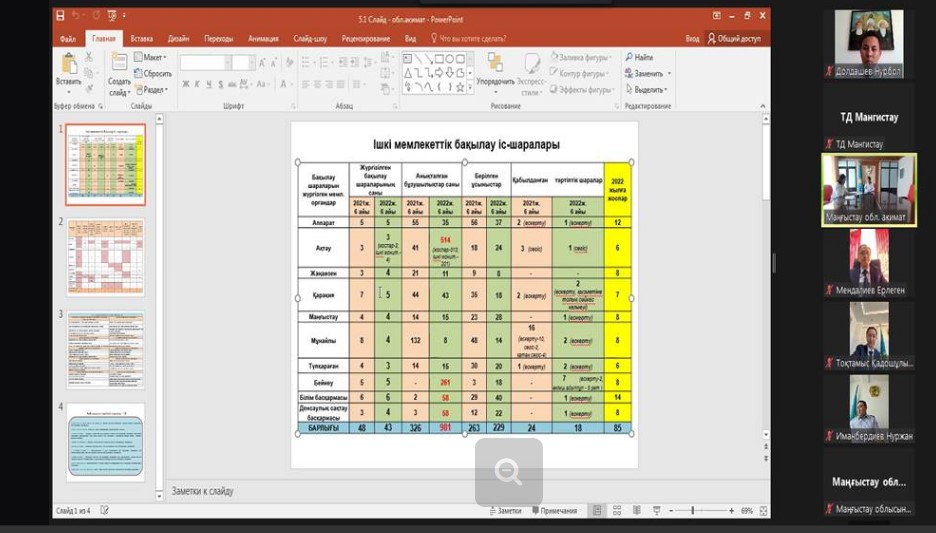Click the Сбросить reset button
Viewport: 936px width, 533px height.
coord(153,73)
